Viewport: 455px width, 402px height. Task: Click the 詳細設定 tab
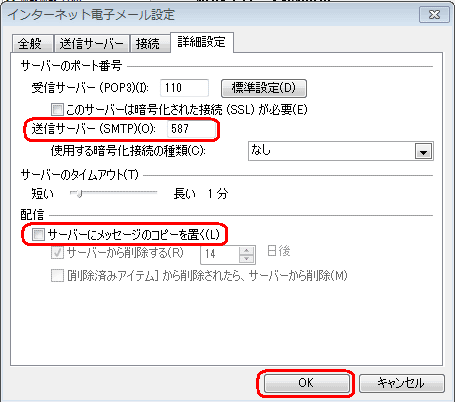[202, 42]
